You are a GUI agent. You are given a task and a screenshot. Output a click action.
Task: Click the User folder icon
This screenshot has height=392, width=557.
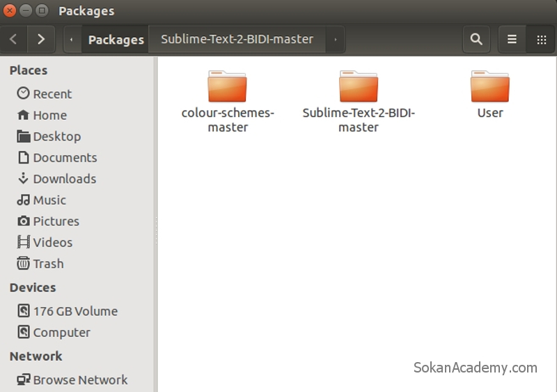click(x=490, y=86)
